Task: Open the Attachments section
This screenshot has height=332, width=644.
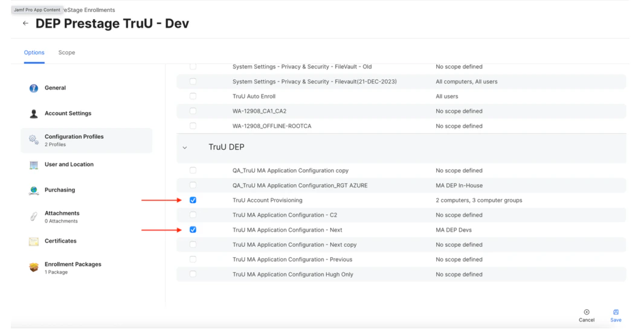Action: pyautogui.click(x=62, y=213)
